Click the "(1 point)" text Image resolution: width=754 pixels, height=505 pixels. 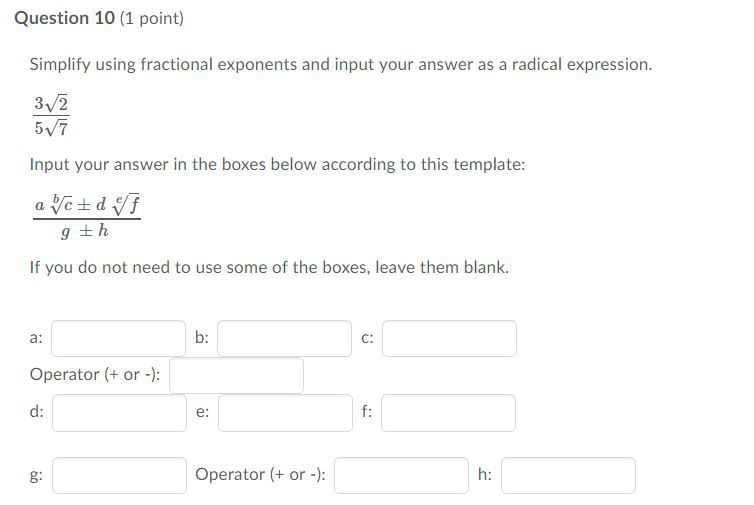coord(151,18)
